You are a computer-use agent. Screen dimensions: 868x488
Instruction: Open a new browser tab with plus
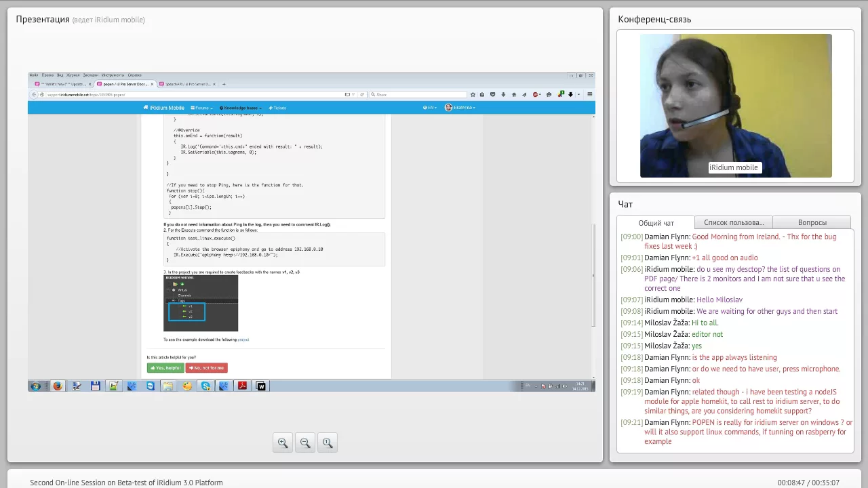click(x=224, y=84)
